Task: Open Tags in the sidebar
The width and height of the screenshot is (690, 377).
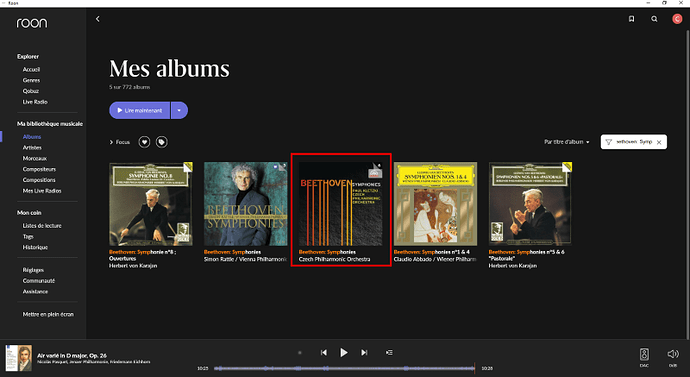Action: [28, 236]
